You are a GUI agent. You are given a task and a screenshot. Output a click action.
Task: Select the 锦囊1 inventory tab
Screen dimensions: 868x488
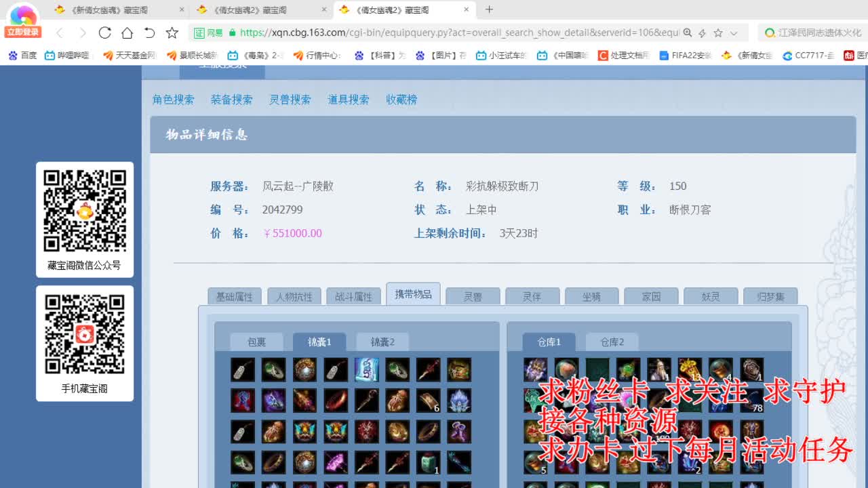tap(319, 342)
